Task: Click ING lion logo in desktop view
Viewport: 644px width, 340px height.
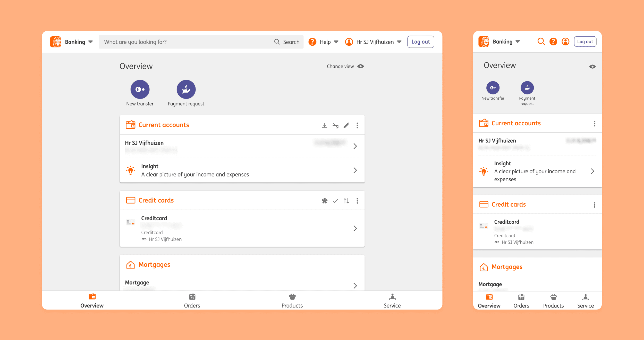Action: [56, 42]
